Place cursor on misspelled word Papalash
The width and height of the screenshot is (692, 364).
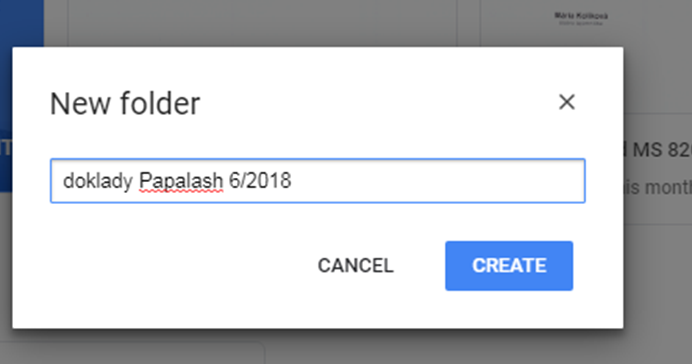point(181,181)
